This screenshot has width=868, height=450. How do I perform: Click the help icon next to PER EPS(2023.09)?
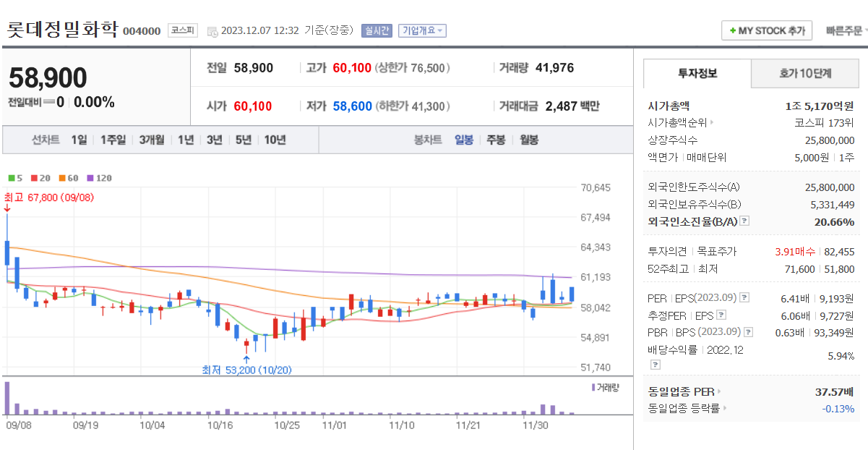click(x=745, y=297)
